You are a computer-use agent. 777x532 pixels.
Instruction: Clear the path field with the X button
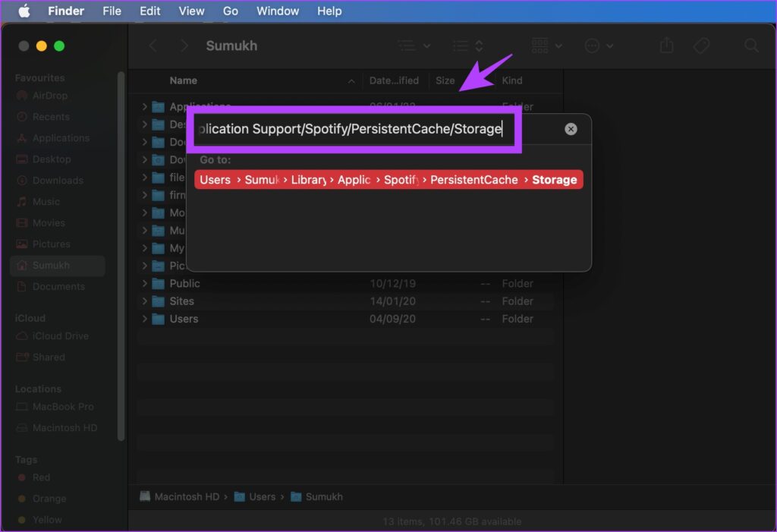point(571,128)
